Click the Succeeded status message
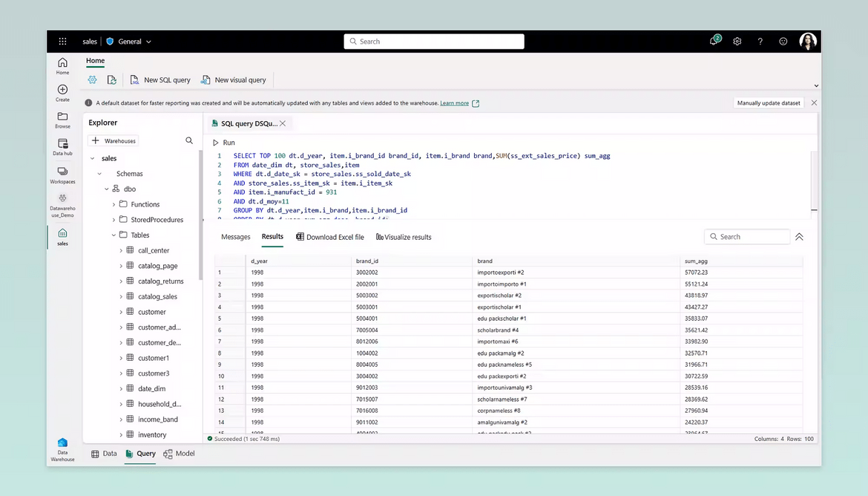 click(243, 439)
